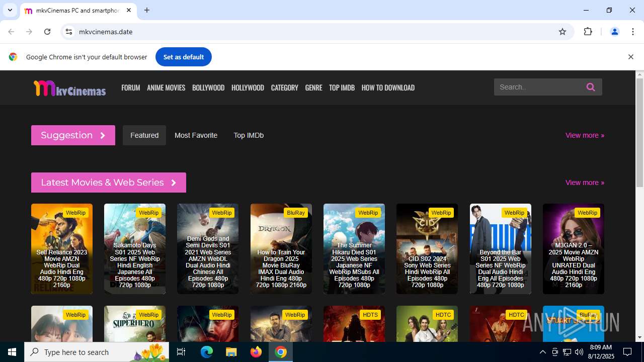Open How to Train Your Dragon card
Viewport: 644px width, 362px height.
(281, 249)
